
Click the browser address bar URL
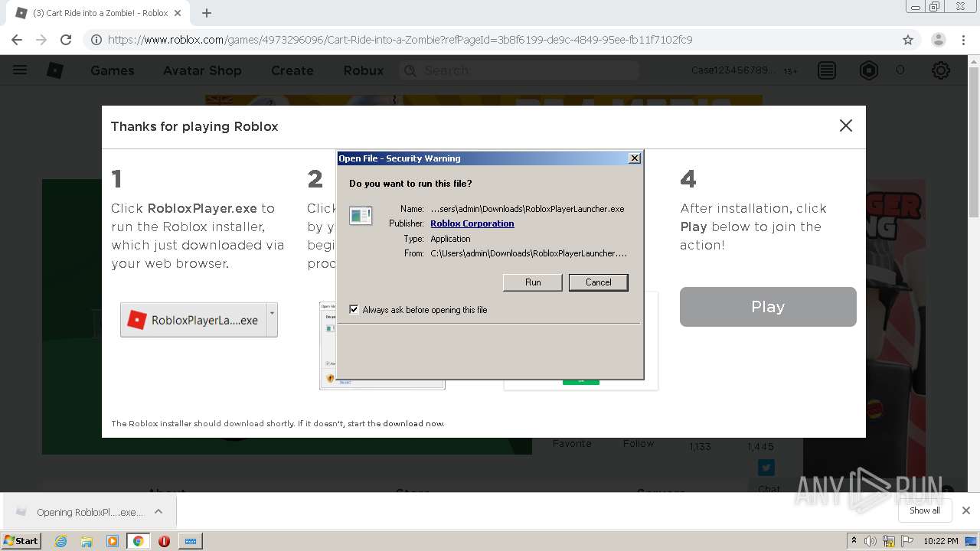(x=400, y=40)
